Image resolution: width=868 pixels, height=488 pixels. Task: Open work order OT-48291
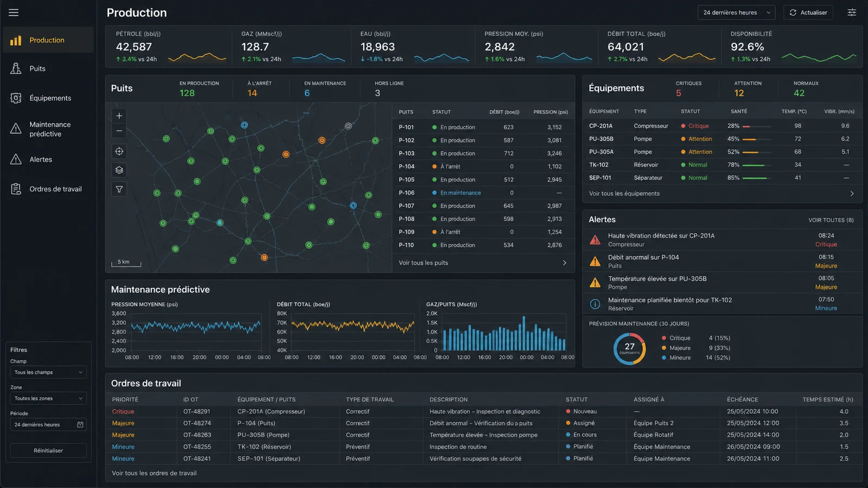[x=483, y=412]
